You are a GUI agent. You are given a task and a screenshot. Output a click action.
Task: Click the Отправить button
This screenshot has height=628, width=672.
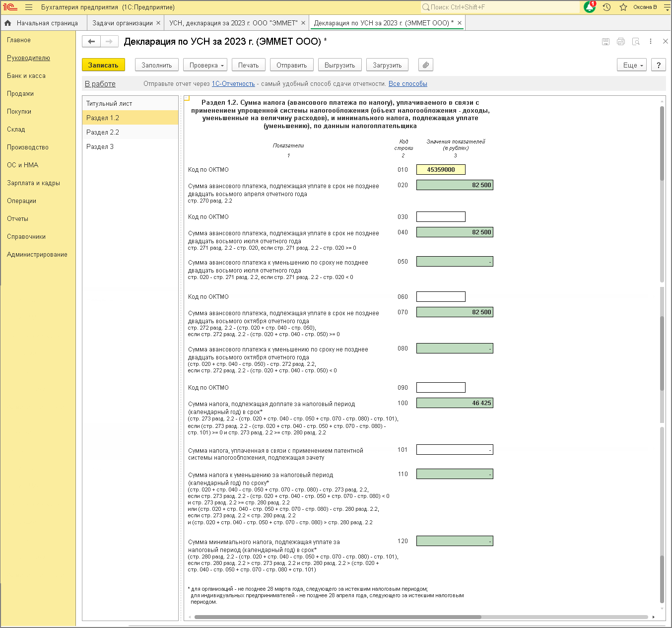tap(292, 65)
